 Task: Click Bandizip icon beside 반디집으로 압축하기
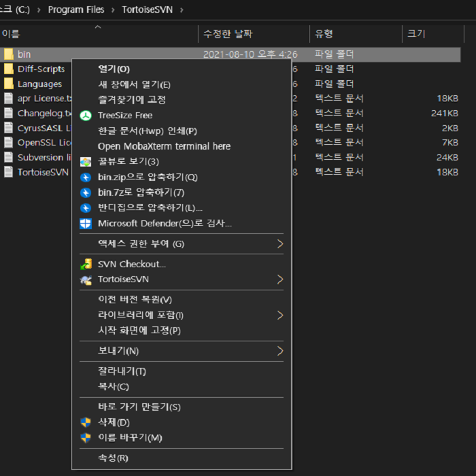click(86, 208)
